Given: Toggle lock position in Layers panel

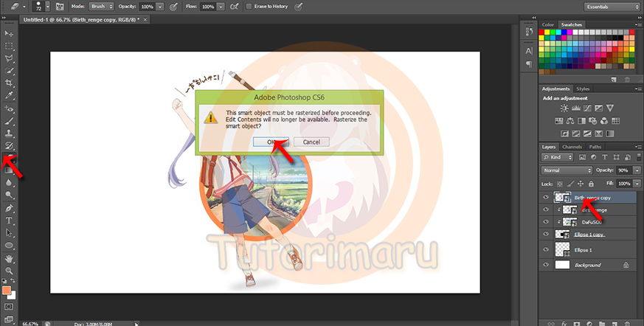Looking at the screenshot, I should [x=581, y=184].
